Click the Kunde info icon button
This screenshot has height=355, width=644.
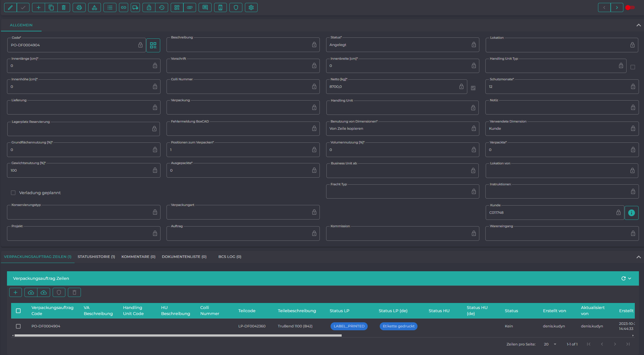point(631,213)
